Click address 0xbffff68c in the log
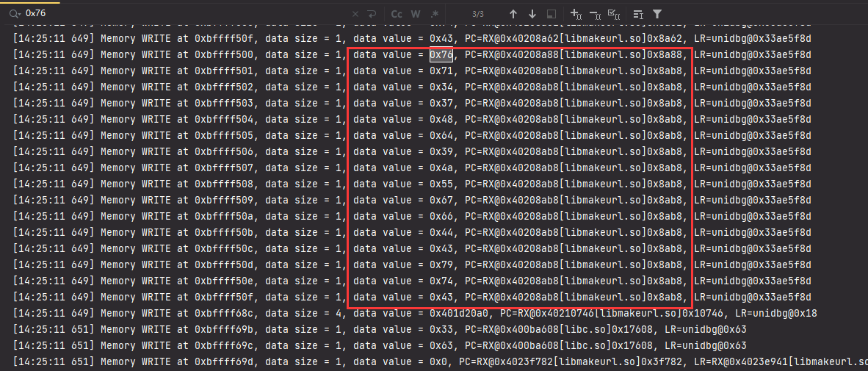 point(225,314)
